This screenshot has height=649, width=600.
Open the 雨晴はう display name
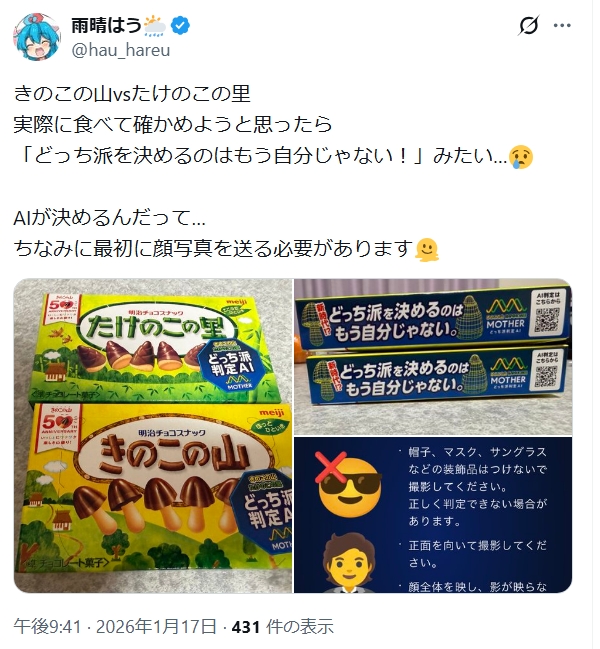coord(107,26)
